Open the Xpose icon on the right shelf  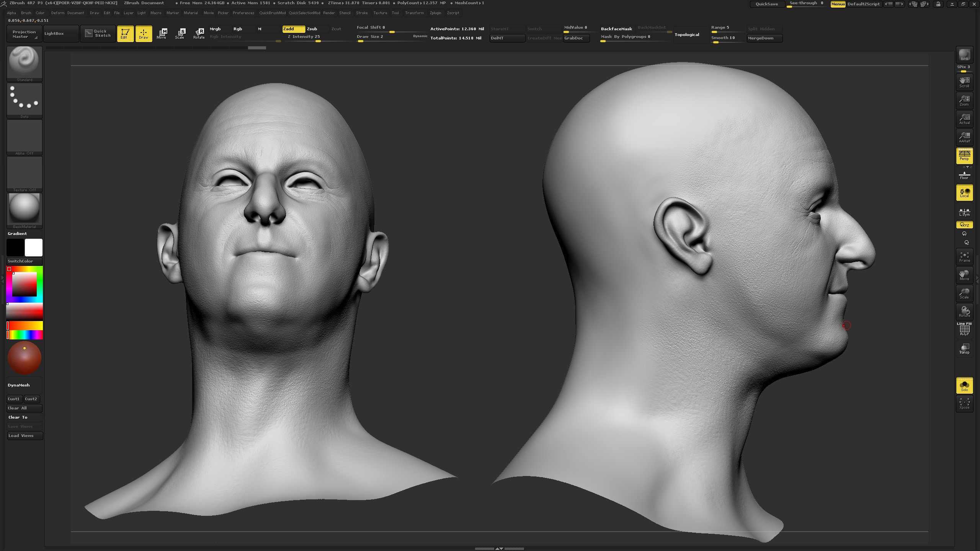click(964, 403)
